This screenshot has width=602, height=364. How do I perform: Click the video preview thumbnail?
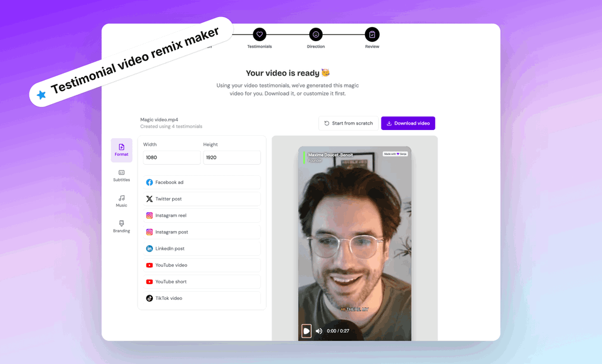tap(354, 243)
